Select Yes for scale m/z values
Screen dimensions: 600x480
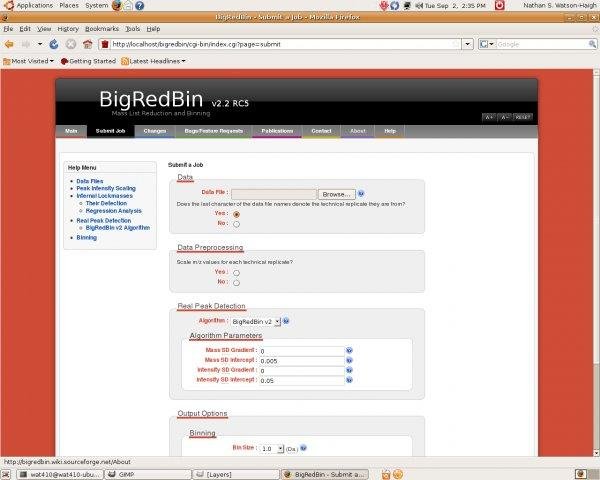pyautogui.click(x=236, y=273)
